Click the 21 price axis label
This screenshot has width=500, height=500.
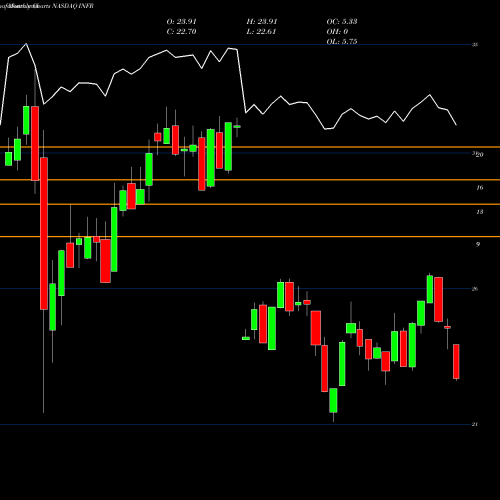point(475,424)
